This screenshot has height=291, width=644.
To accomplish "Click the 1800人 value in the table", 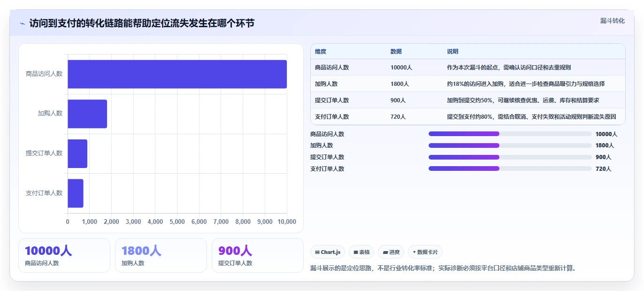I will [400, 84].
